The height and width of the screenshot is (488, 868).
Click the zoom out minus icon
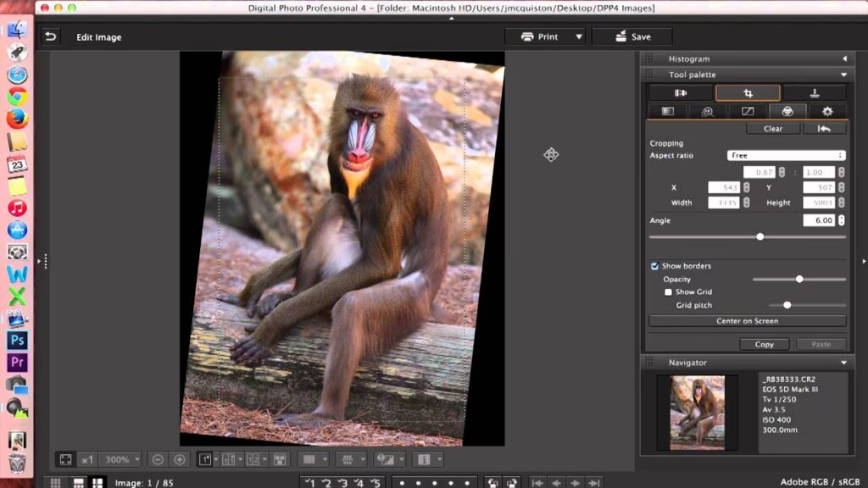158,459
